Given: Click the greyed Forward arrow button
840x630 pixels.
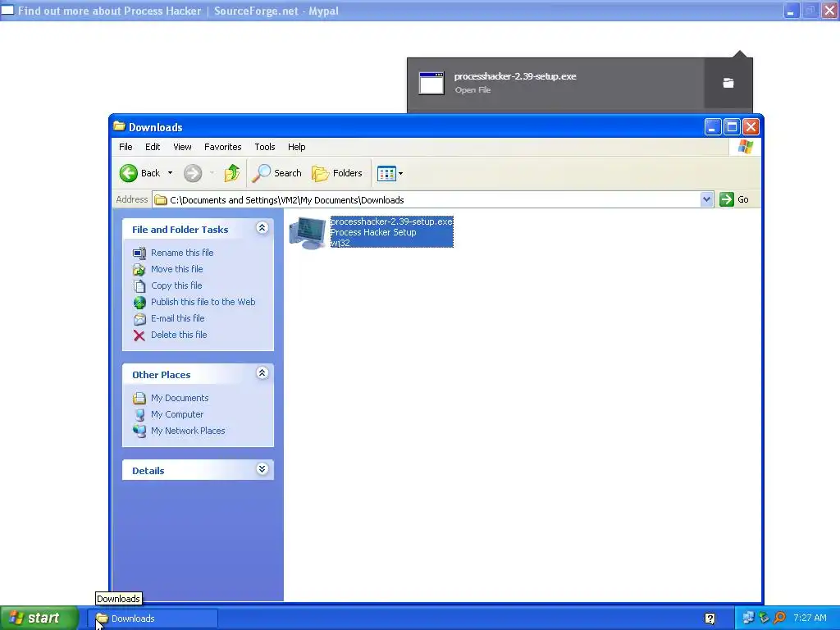Looking at the screenshot, I should [x=193, y=173].
